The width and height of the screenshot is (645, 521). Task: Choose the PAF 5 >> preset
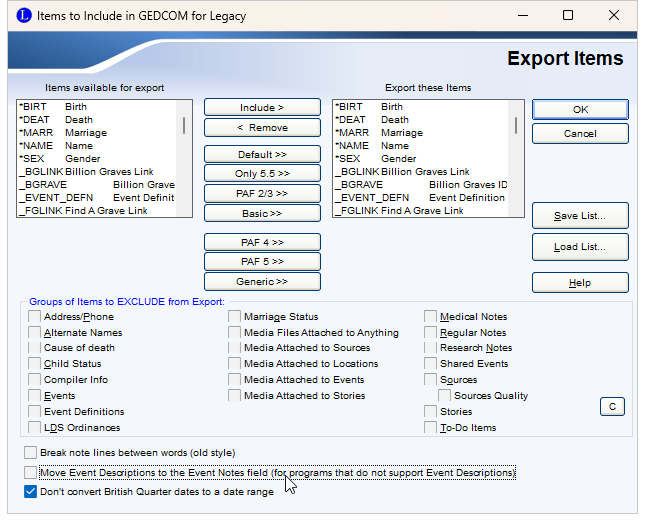click(x=262, y=262)
